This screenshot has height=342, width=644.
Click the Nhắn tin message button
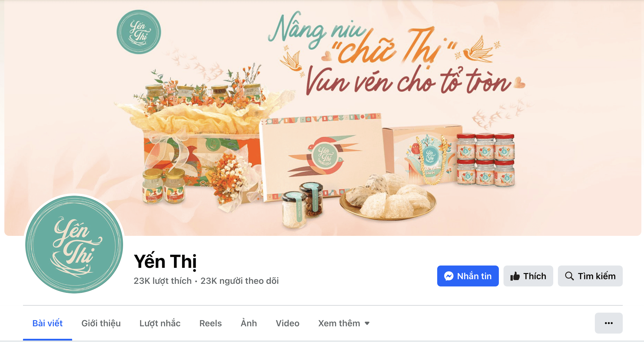pyautogui.click(x=468, y=276)
